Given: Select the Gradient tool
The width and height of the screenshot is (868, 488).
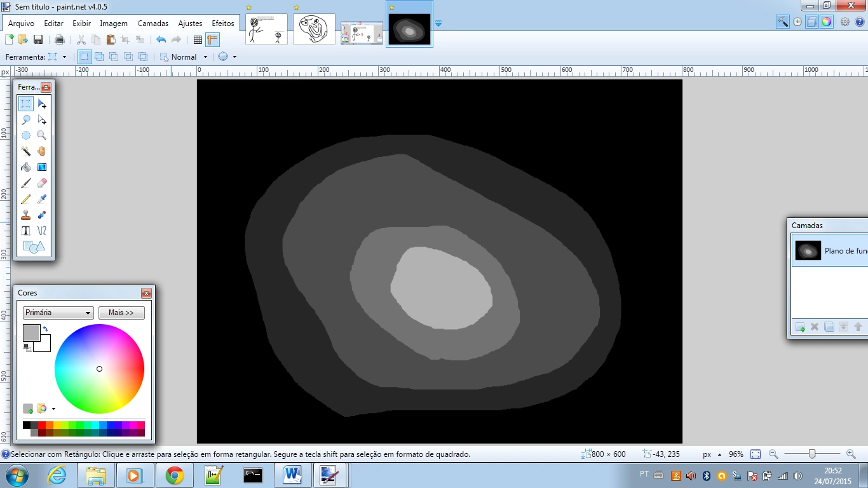Looking at the screenshot, I should 42,167.
